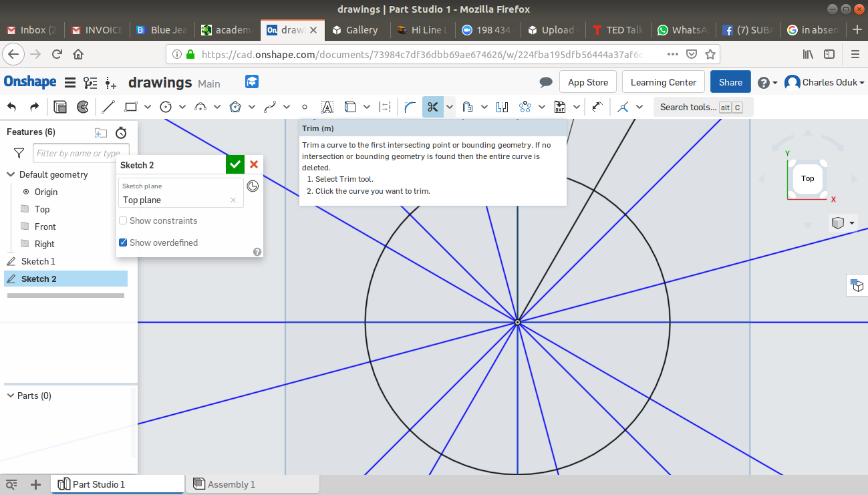Open the Onshape hamburger document menu

click(69, 83)
